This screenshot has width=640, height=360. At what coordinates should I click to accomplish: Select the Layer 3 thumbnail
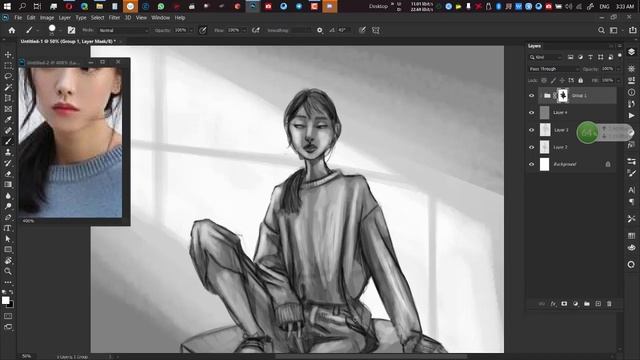click(545, 130)
